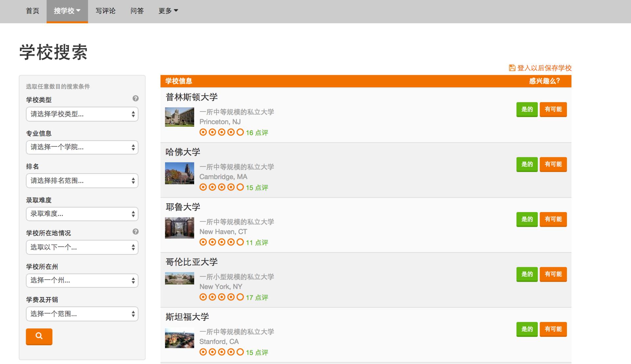Image resolution: width=631 pixels, height=364 pixels.
Task: Open 学校所在地情况 dropdown 选取以下一个
Action: pos(82,247)
